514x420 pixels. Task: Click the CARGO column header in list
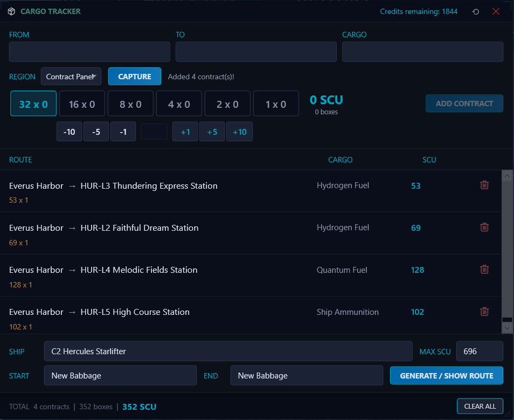[341, 160]
